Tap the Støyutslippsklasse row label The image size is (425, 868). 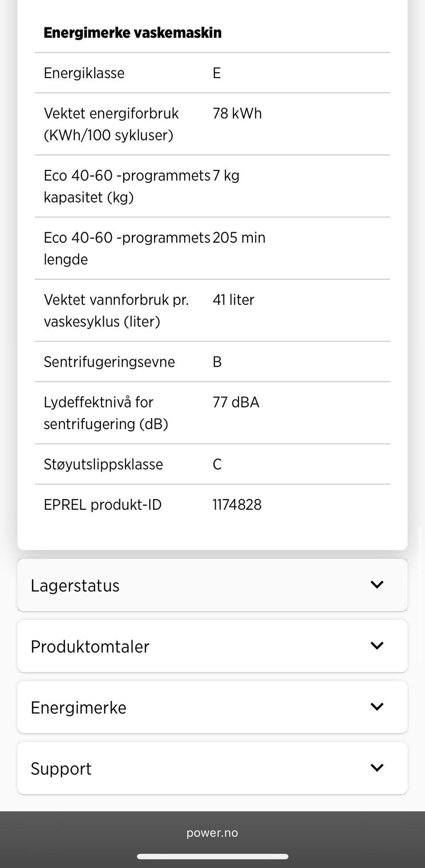(x=103, y=465)
